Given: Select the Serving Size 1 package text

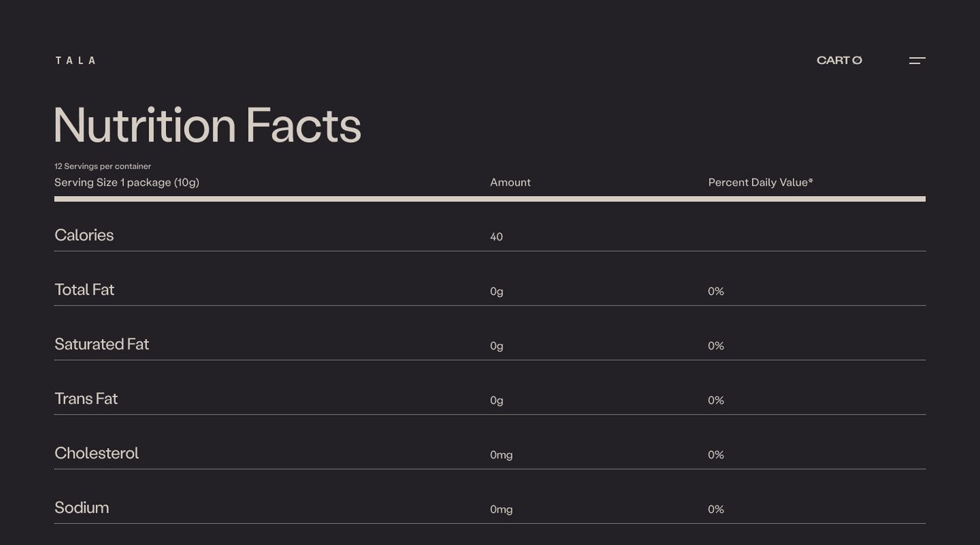Looking at the screenshot, I should coord(127,182).
